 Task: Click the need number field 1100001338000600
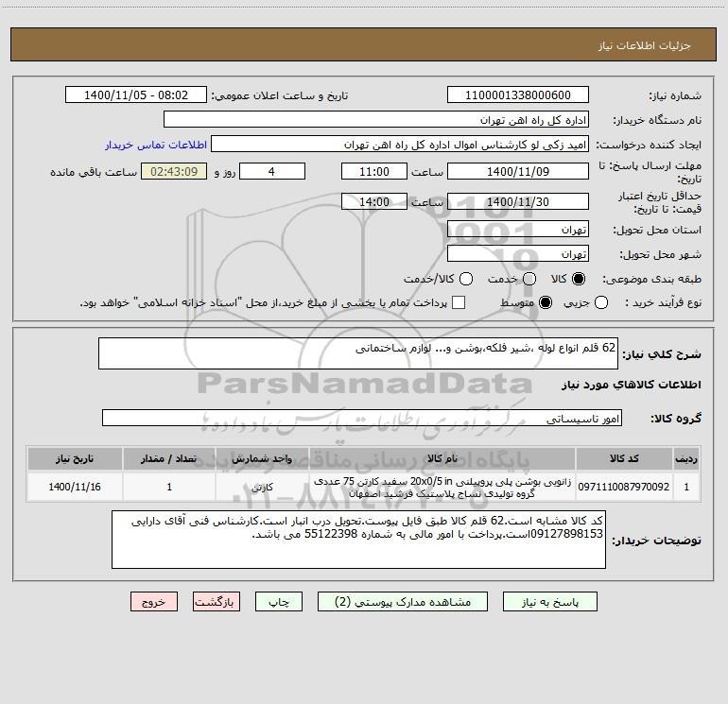coord(518,95)
